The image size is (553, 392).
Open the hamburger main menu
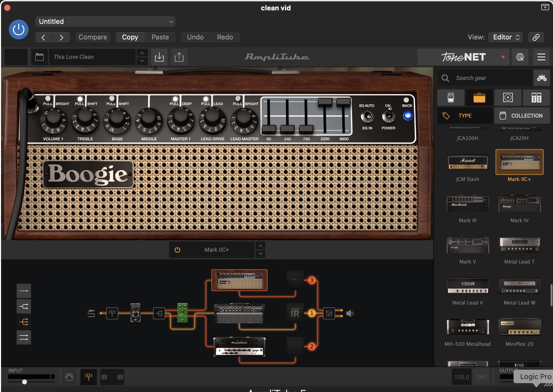541,57
